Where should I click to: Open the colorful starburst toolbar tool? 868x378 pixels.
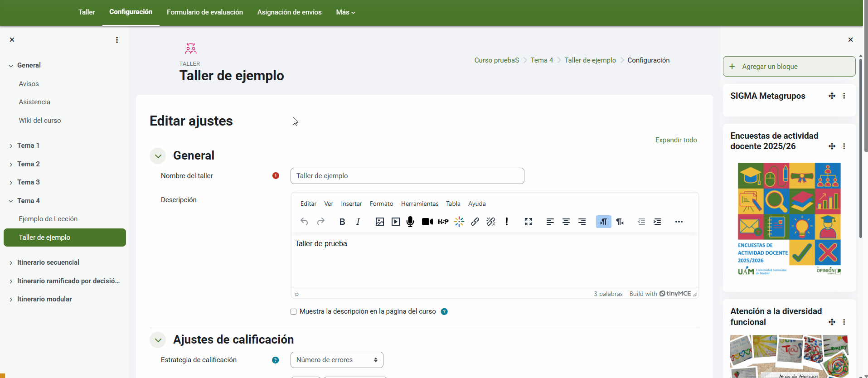459,222
